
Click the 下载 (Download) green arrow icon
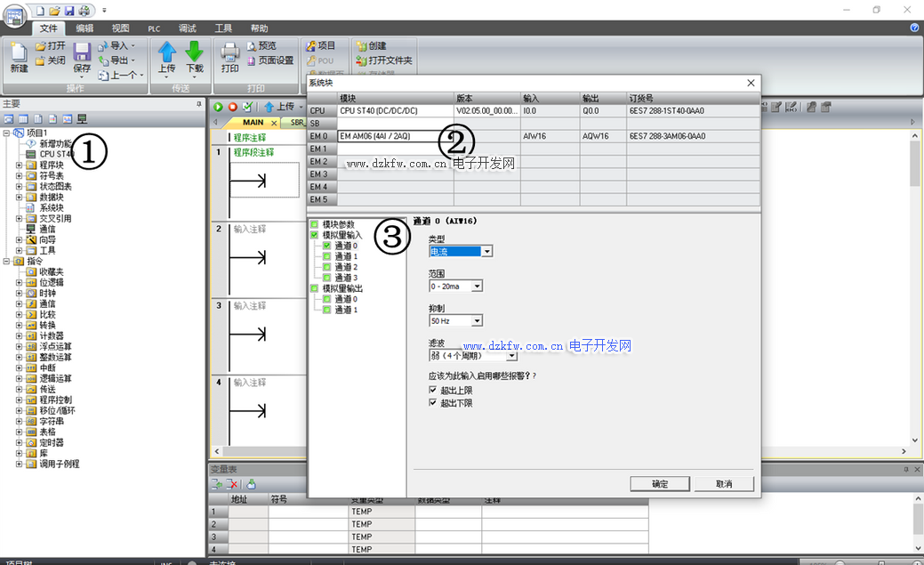pos(194,52)
